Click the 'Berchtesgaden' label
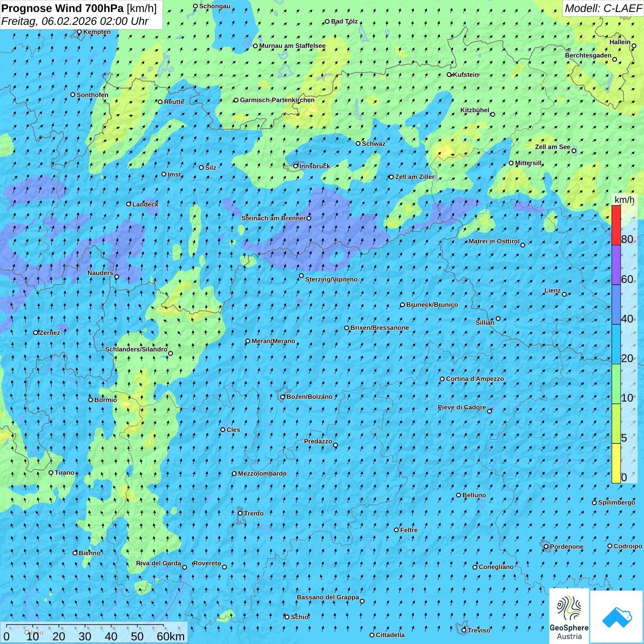The height and width of the screenshot is (644, 644). [x=588, y=55]
